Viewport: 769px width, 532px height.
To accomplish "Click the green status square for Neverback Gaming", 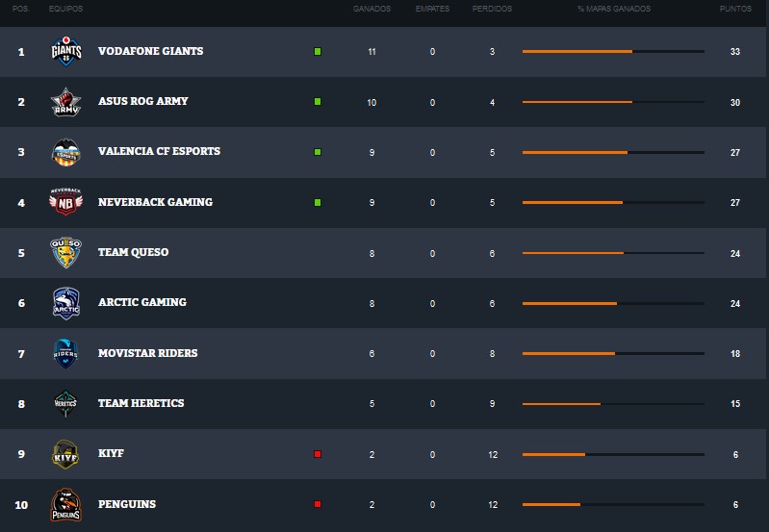I will click(x=318, y=202).
